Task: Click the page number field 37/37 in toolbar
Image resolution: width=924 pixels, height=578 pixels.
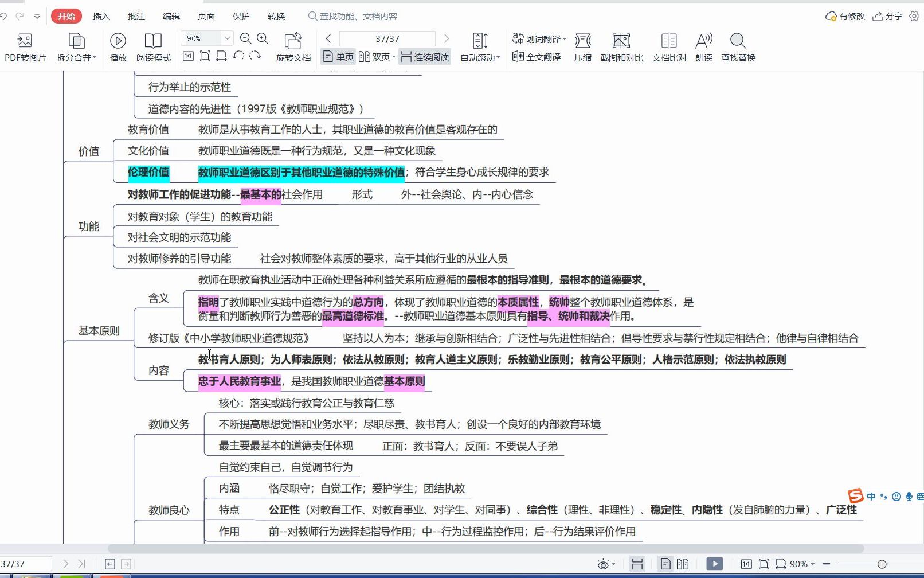Action: click(x=387, y=38)
